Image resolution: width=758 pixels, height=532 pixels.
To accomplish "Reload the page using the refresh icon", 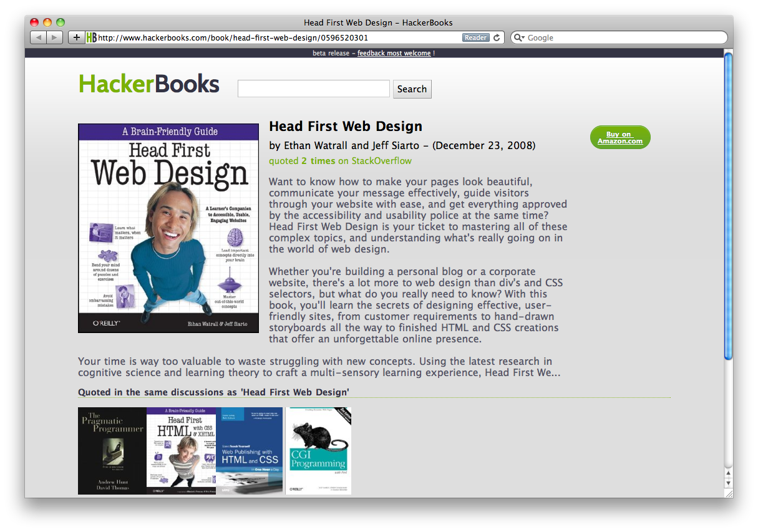I will pos(497,37).
